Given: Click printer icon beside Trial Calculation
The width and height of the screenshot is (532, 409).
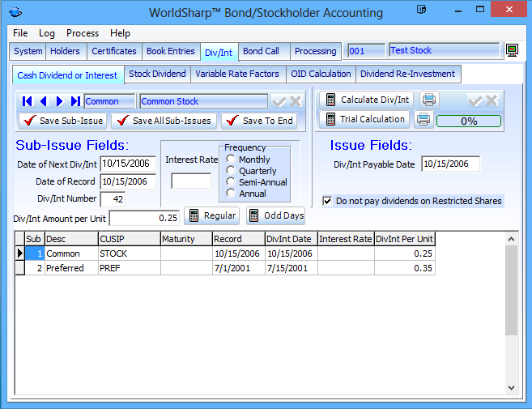Looking at the screenshot, I should [x=423, y=120].
